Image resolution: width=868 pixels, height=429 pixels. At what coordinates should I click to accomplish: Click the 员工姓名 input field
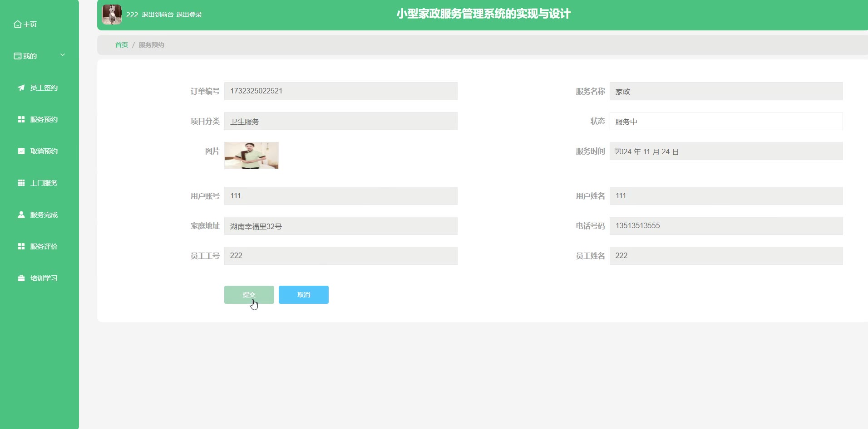[726, 256]
